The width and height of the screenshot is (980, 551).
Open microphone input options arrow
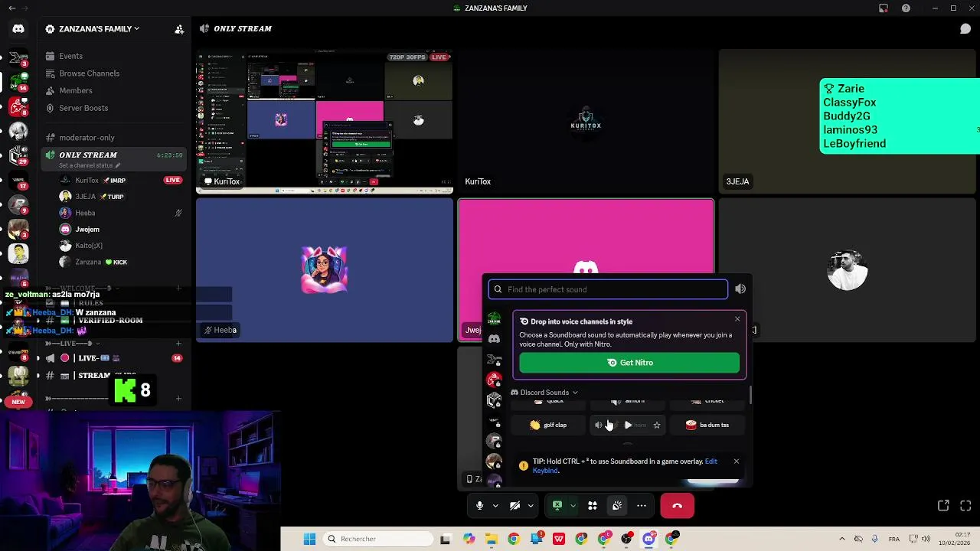pos(495,506)
